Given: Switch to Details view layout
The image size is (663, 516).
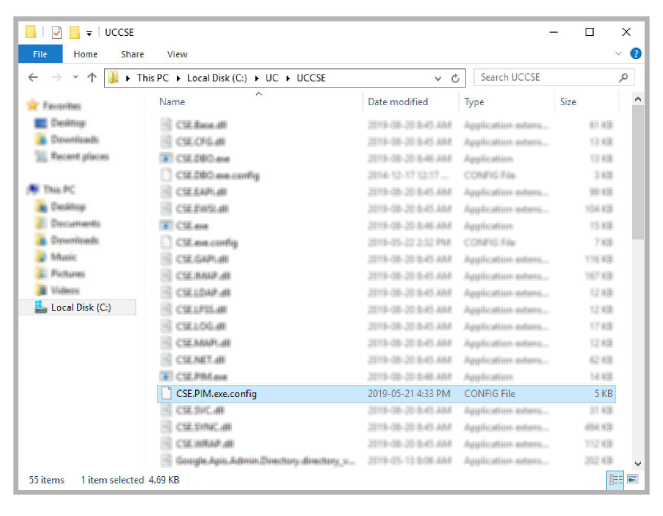Looking at the screenshot, I should 615,480.
